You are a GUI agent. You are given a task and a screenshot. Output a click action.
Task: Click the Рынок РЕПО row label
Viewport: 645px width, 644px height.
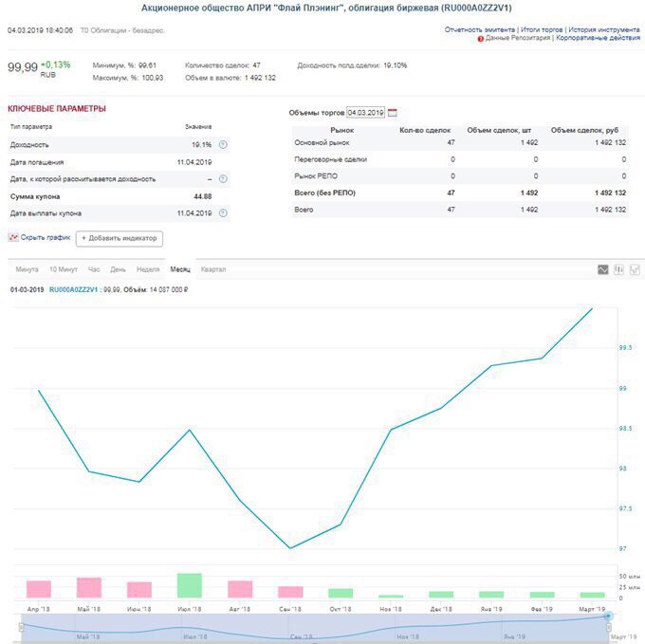(x=316, y=176)
